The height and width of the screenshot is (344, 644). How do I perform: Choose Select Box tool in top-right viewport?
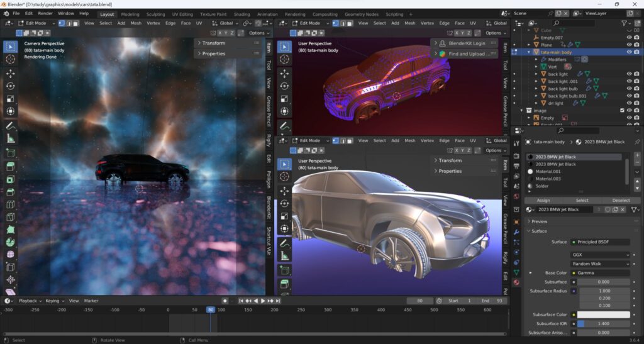pyautogui.click(x=284, y=47)
